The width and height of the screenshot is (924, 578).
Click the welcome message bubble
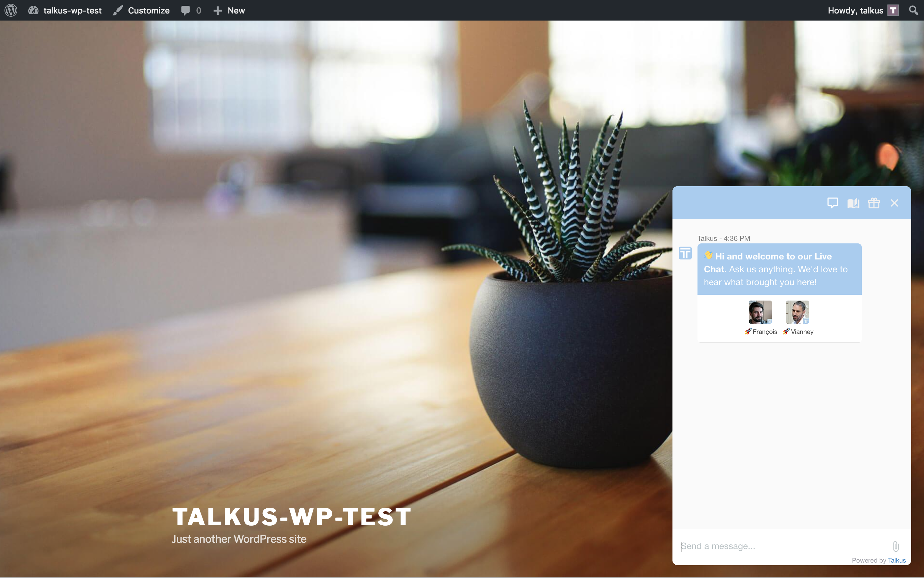779,269
